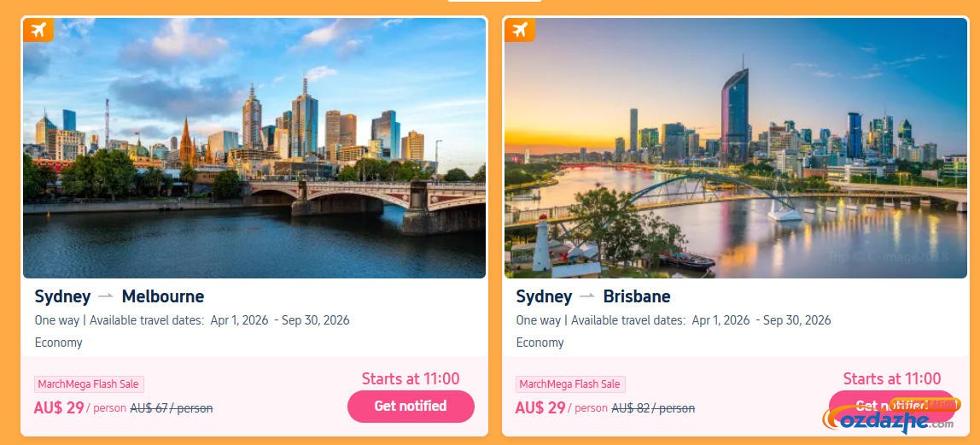
Task: Click the airplane icon on the Brisbane card
Action: point(520,30)
